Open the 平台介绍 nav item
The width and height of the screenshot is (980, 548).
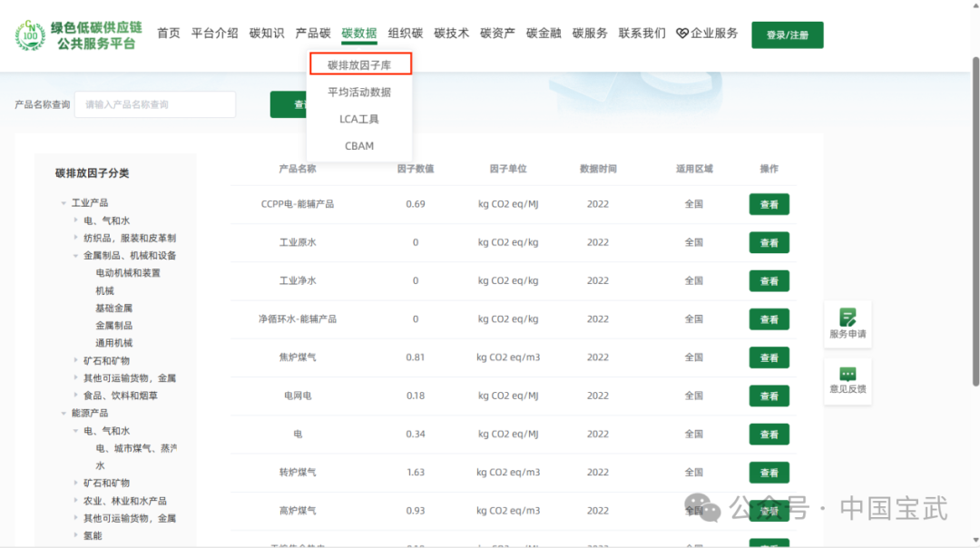214,34
